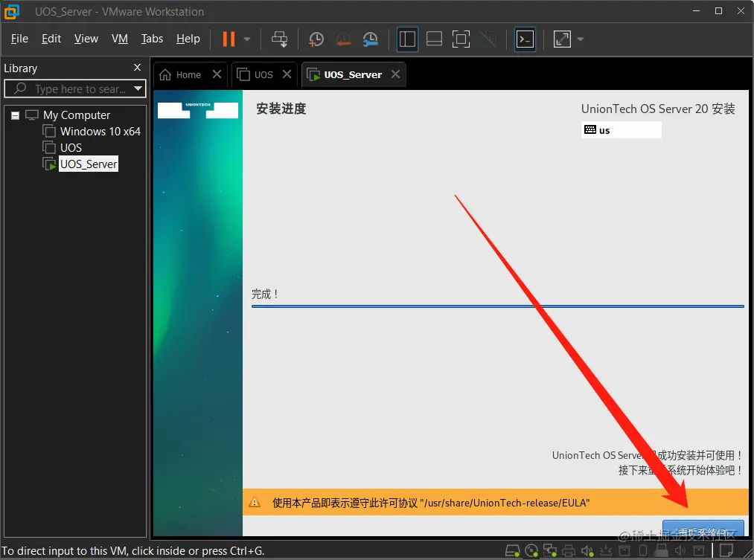Open the Snapshot Manager
The height and width of the screenshot is (560, 754).
point(371,39)
